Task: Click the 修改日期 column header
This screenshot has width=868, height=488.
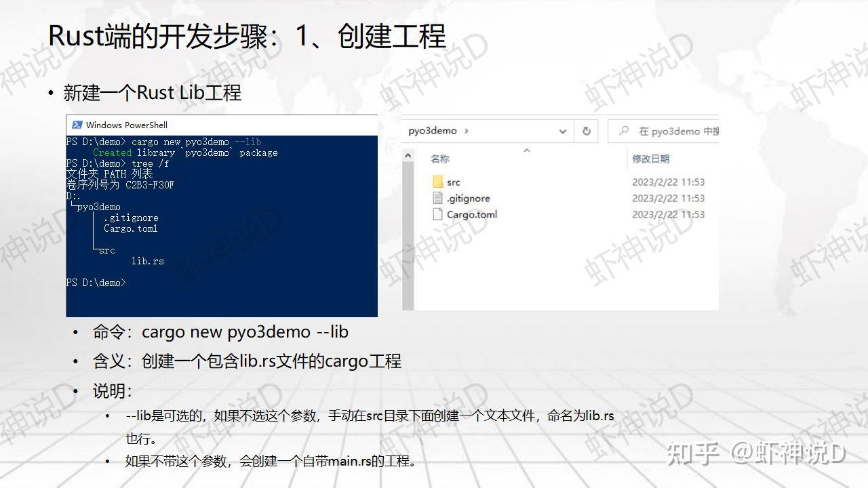Action: point(650,159)
